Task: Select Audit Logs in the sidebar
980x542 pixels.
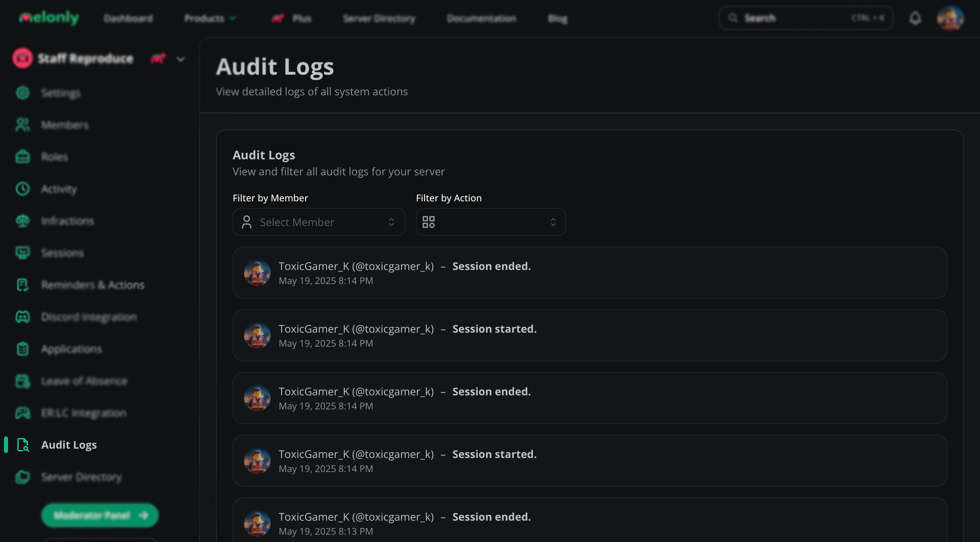Action: pos(68,445)
